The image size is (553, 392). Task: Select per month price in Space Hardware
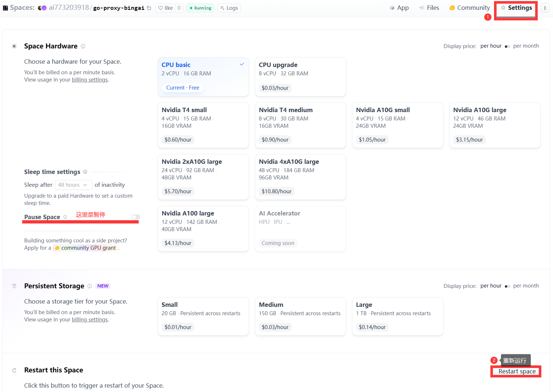tap(526, 46)
